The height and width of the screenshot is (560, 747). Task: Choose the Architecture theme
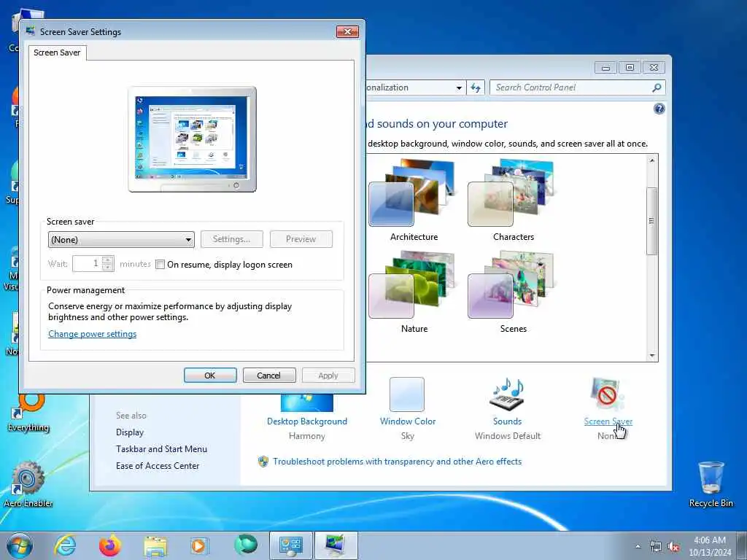point(414,200)
